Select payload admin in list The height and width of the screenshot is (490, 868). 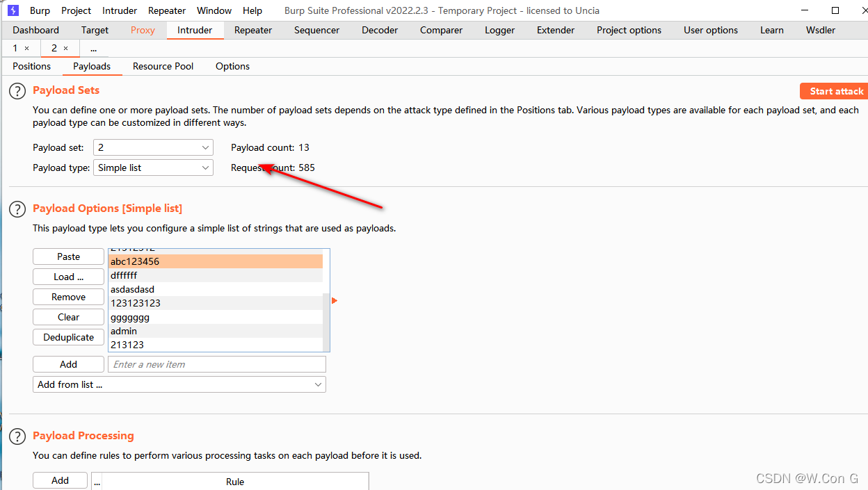click(216, 331)
